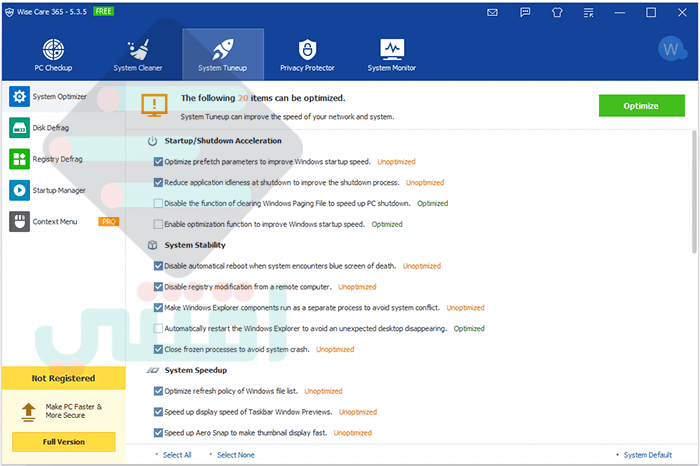The width and height of the screenshot is (700, 466).
Task: Click the Context Menu mouse icon
Action: point(19,221)
